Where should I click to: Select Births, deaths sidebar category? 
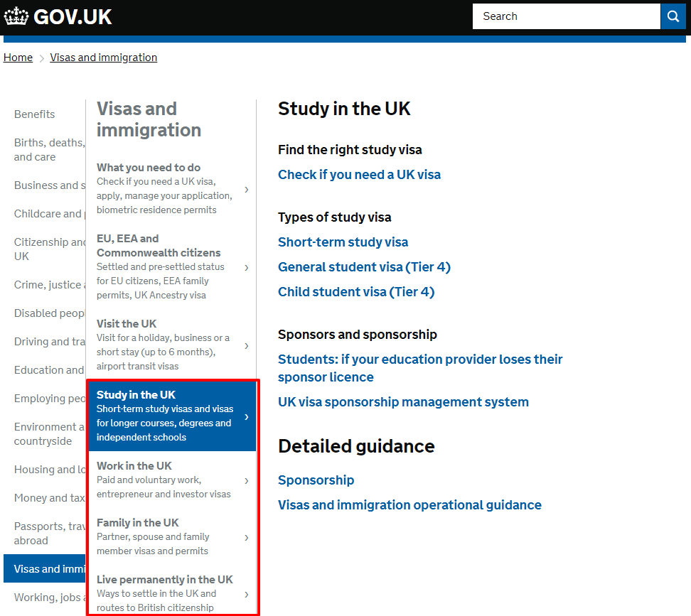(x=49, y=150)
